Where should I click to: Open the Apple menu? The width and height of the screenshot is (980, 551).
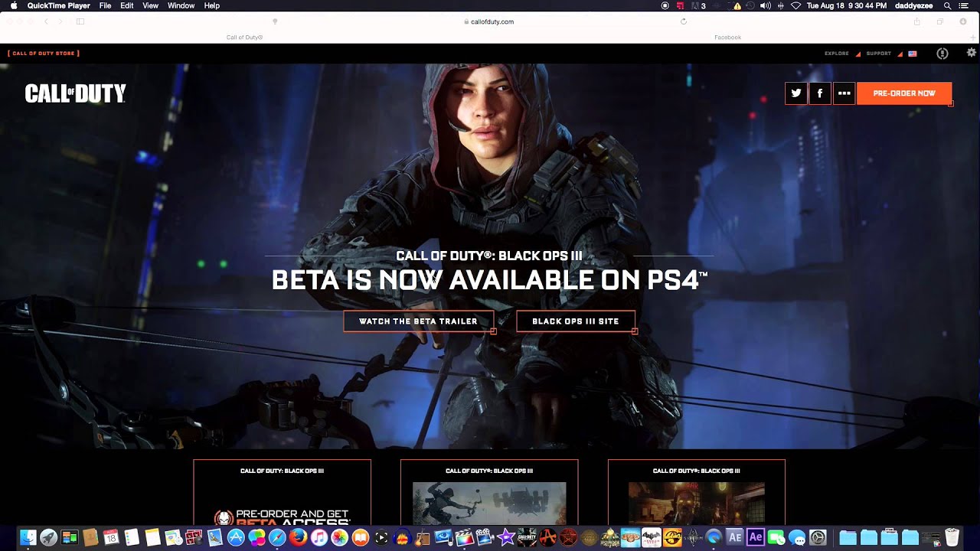click(x=13, y=5)
